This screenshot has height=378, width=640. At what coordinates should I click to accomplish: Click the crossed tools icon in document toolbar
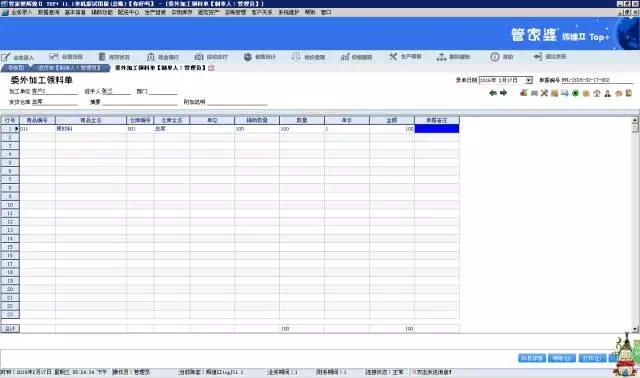[x=544, y=93]
